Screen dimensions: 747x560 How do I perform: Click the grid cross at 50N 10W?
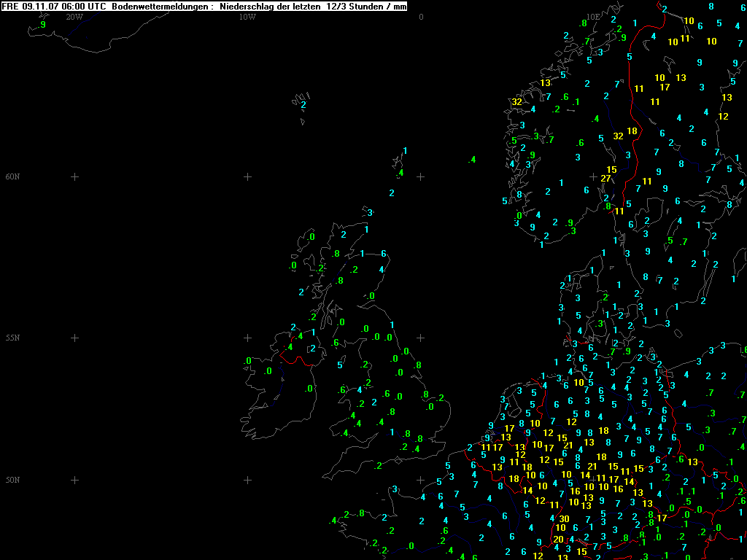click(x=247, y=480)
